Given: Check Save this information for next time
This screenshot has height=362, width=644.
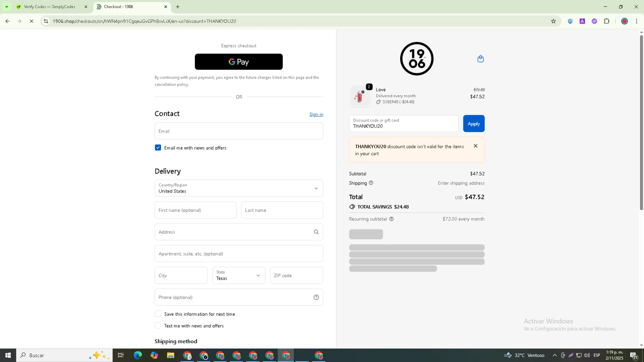Looking at the screenshot, I should 158,314.
